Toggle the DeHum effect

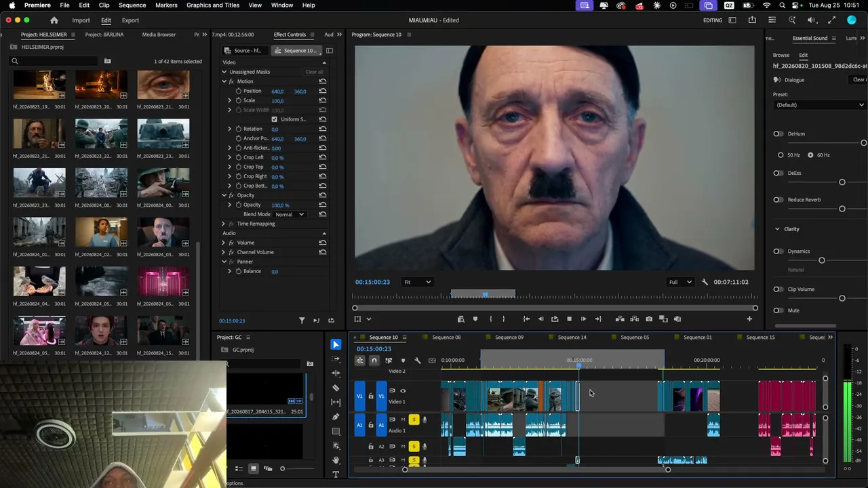coord(778,134)
